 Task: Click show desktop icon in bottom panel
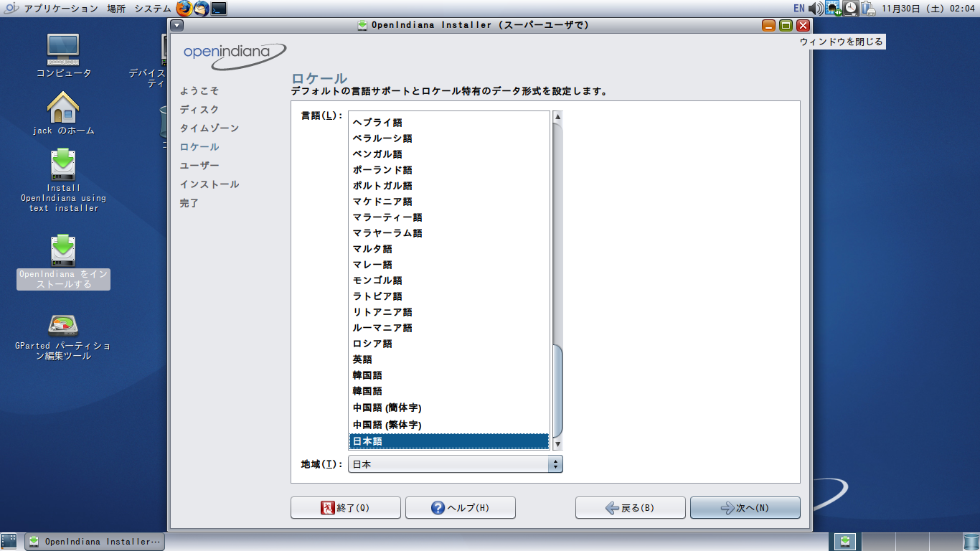pos(9,541)
